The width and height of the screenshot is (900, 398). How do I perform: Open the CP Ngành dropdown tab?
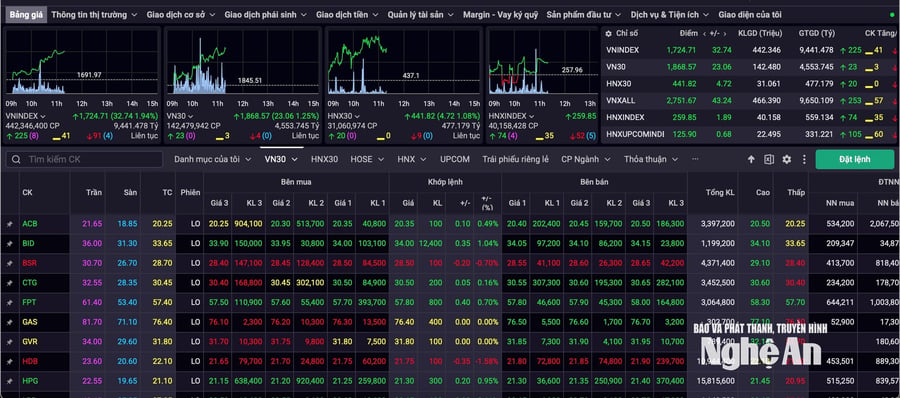(x=586, y=159)
